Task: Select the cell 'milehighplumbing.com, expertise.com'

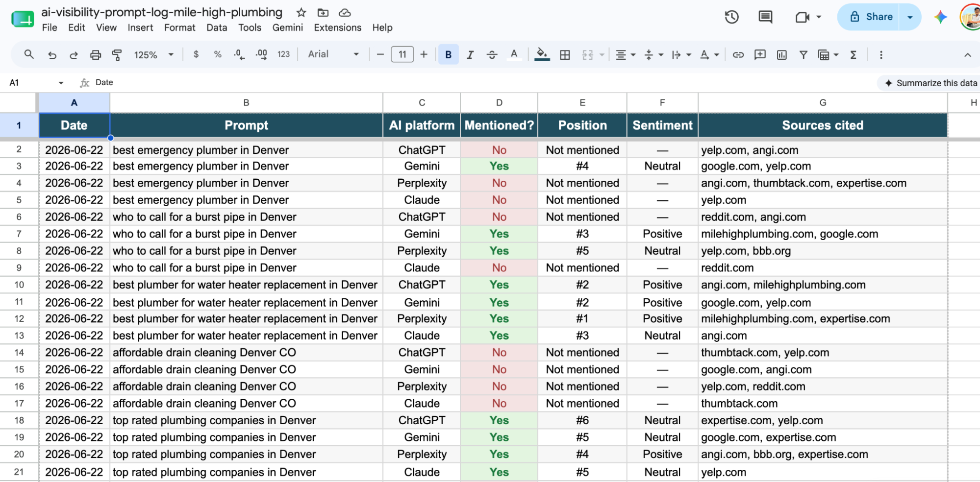Action: (x=823, y=318)
